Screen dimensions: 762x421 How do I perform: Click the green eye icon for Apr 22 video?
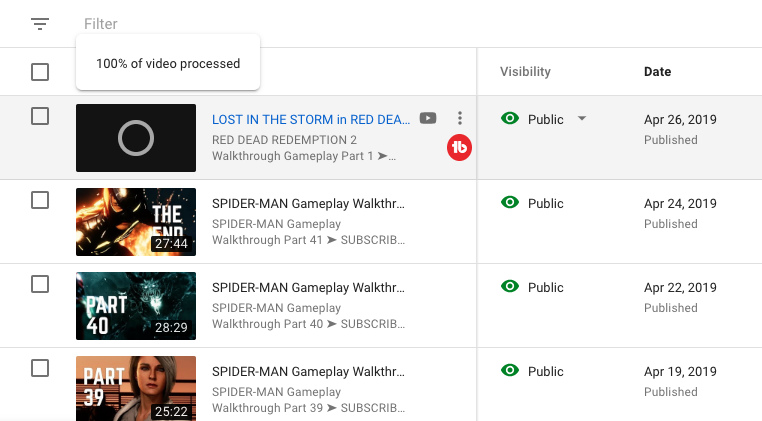coord(510,286)
